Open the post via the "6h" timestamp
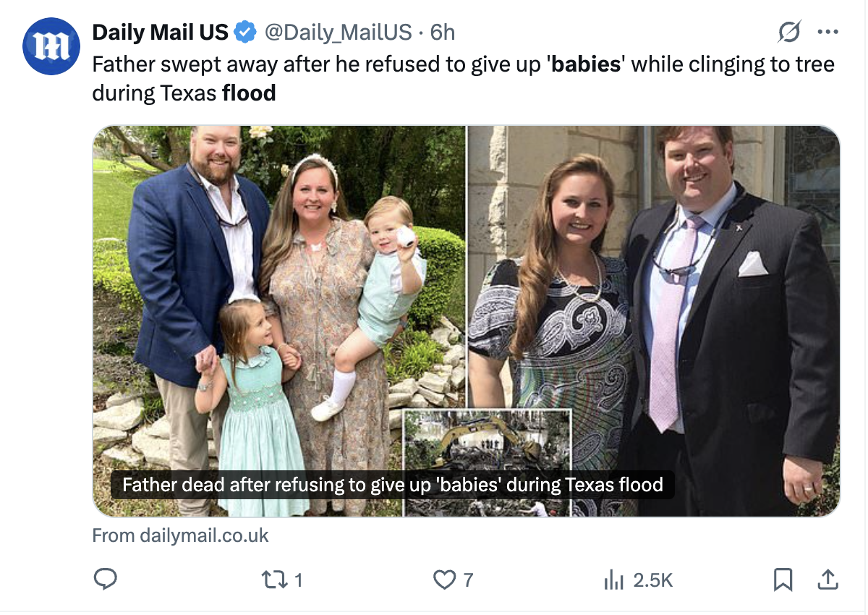 [x=442, y=32]
